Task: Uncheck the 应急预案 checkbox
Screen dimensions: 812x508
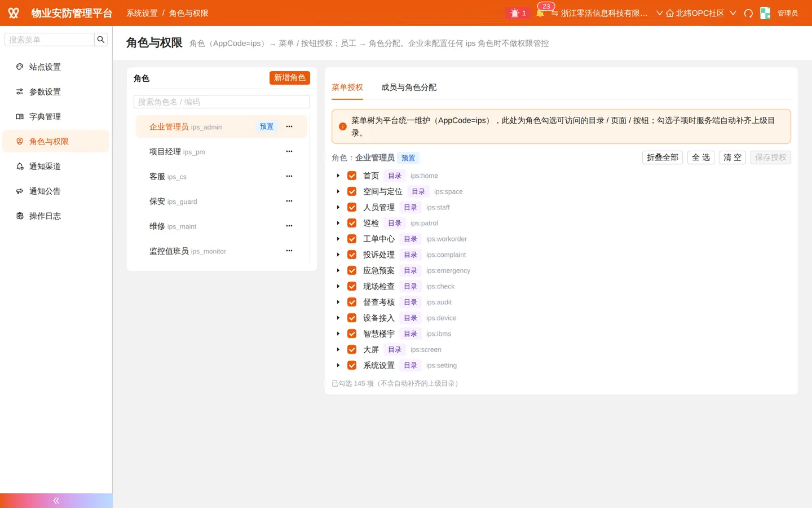Action: pos(352,270)
